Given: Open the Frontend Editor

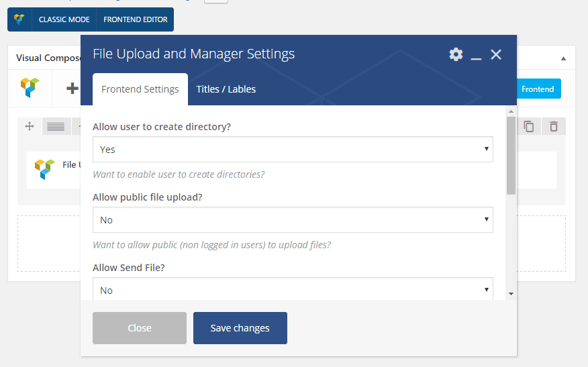Looking at the screenshot, I should pyautogui.click(x=136, y=19).
